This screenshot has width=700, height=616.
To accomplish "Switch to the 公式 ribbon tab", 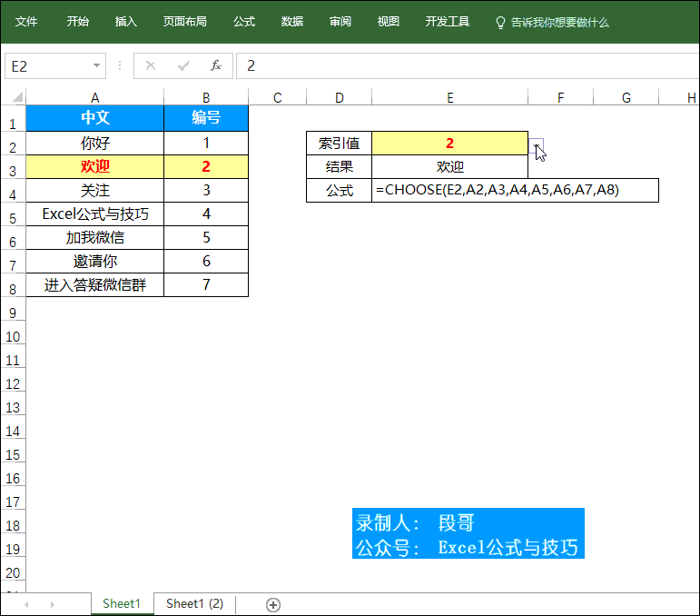I will click(244, 22).
